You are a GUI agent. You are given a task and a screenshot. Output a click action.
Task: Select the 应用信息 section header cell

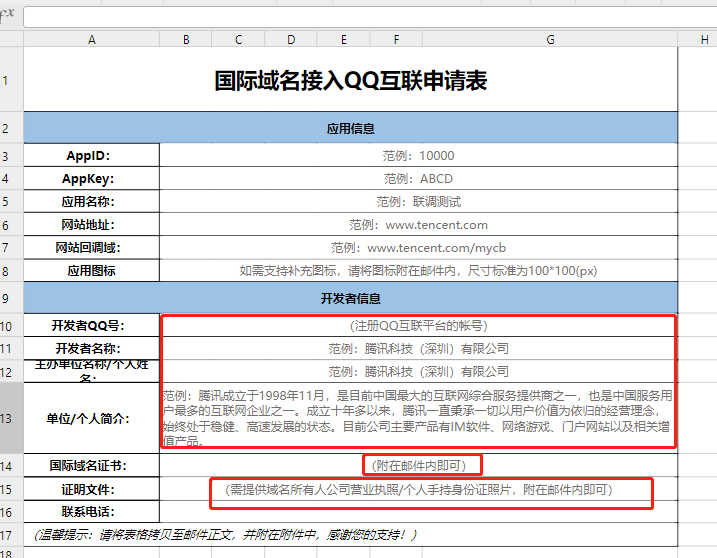(x=350, y=128)
